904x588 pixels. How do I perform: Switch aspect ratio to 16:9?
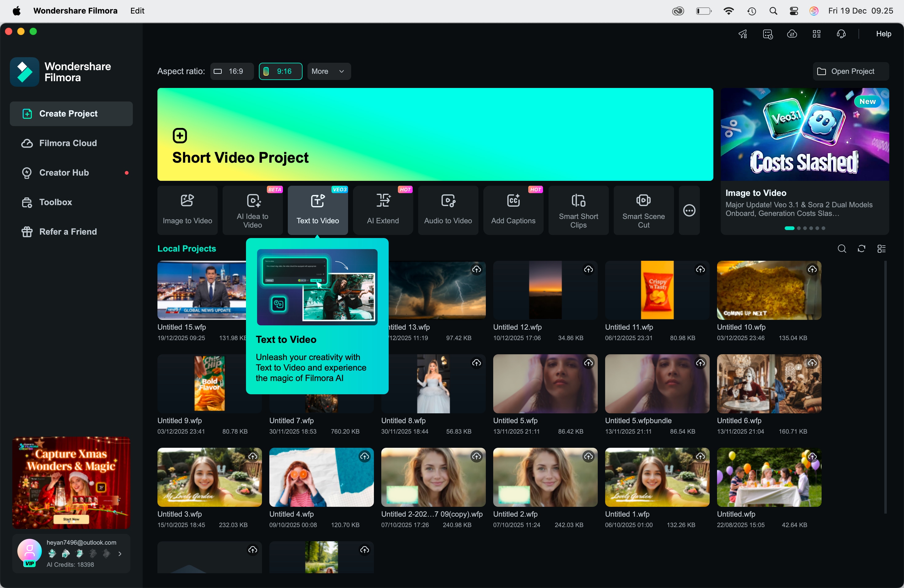pos(231,71)
